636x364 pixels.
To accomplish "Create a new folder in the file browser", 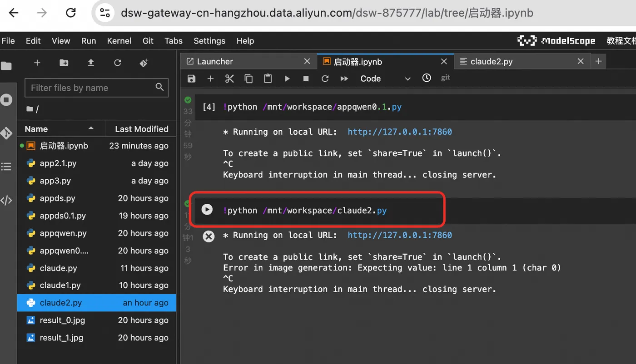I will point(64,63).
